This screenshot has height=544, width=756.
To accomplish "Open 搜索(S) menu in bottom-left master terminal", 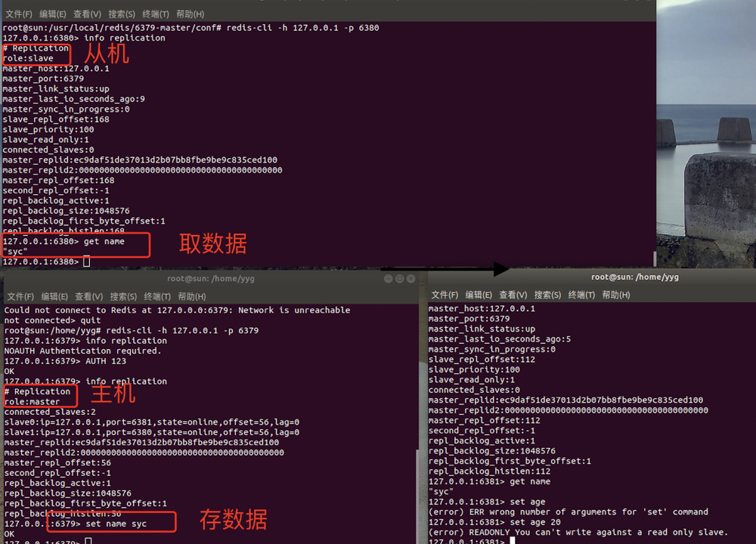I will pos(123,296).
